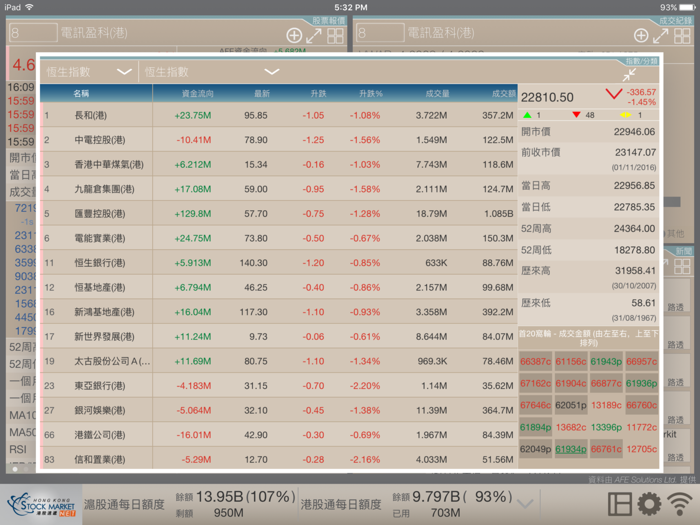This screenshot has height=525, width=700.
Task: Select the 九龍倉集團(港) row
Action: point(279,189)
